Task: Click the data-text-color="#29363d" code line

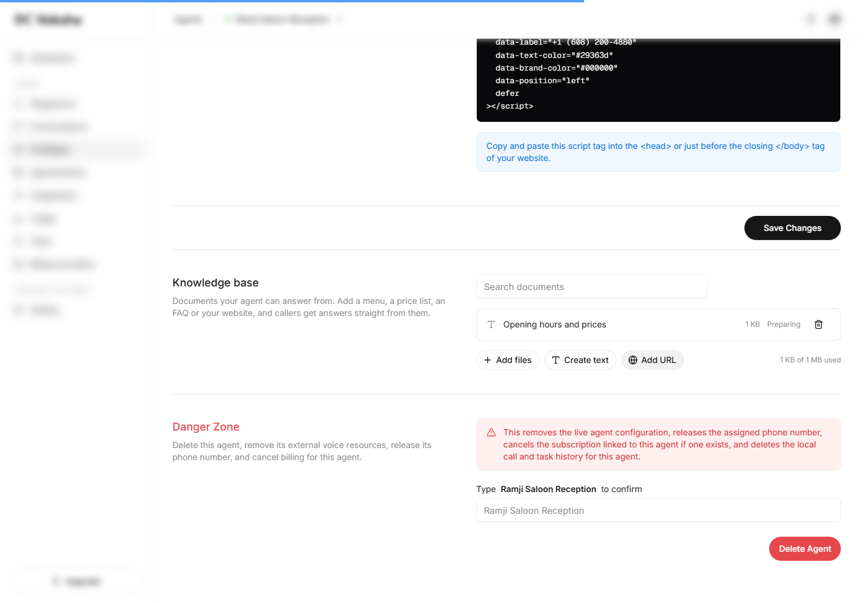Action: tap(554, 55)
